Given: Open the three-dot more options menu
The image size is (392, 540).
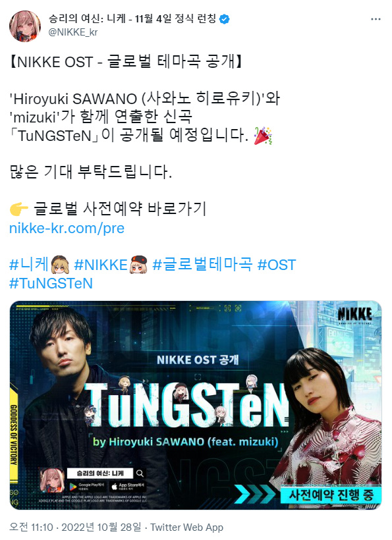Looking at the screenshot, I should (x=376, y=19).
